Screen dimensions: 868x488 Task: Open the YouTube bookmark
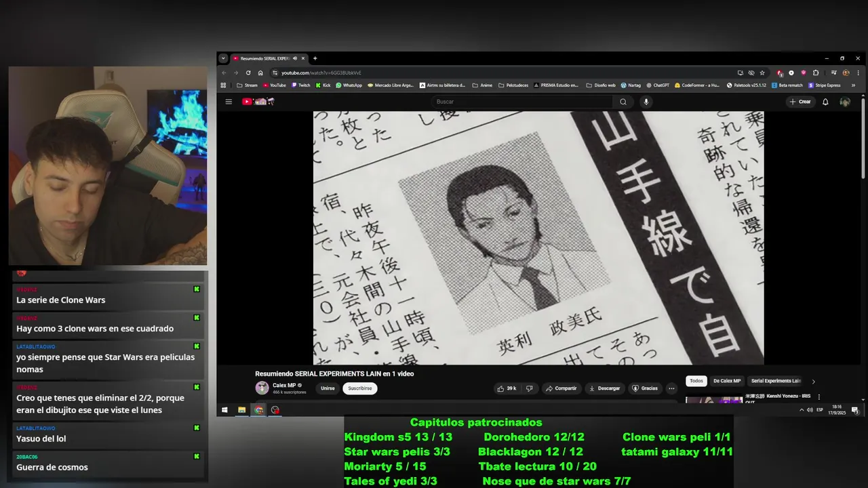[274, 85]
